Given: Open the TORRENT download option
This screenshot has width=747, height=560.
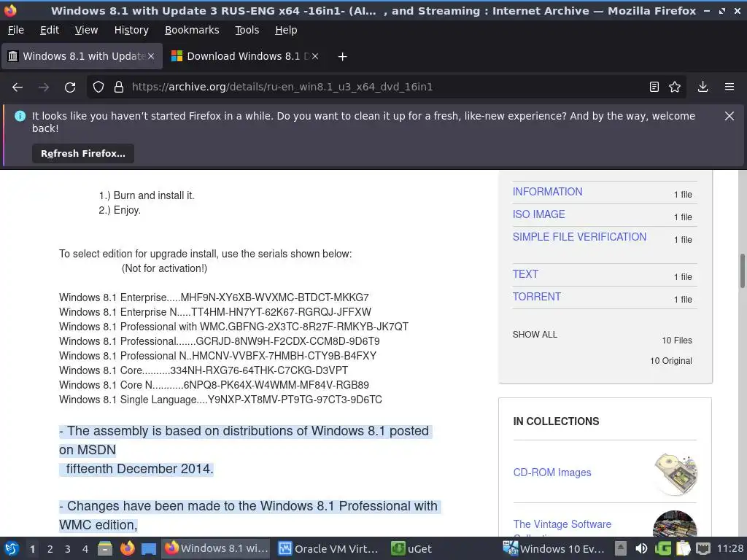Looking at the screenshot, I should [x=536, y=297].
